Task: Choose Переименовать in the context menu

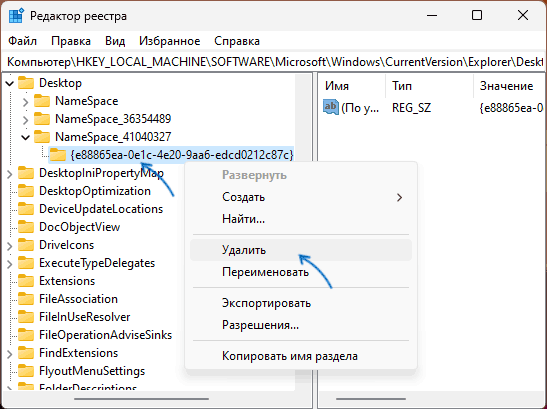Action: click(301, 272)
